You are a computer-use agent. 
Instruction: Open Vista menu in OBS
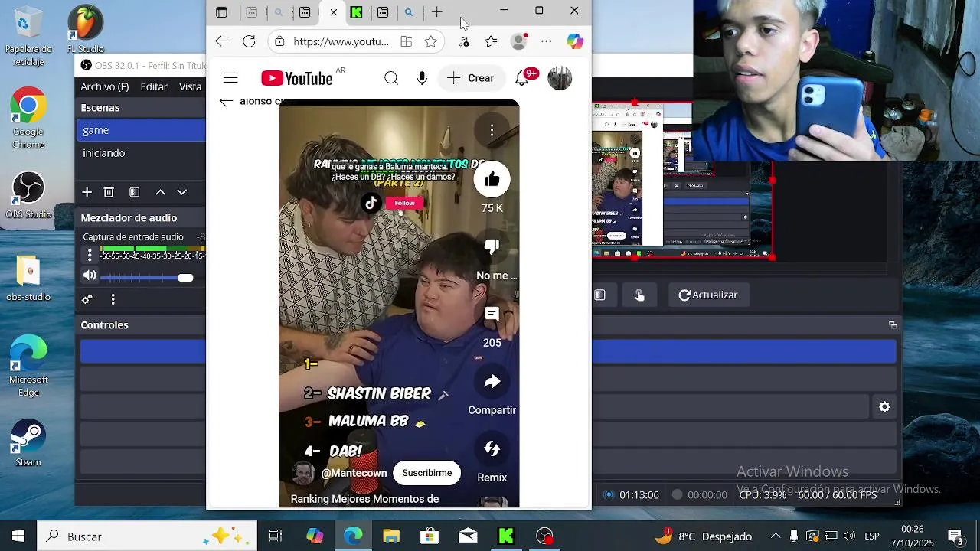191,86
